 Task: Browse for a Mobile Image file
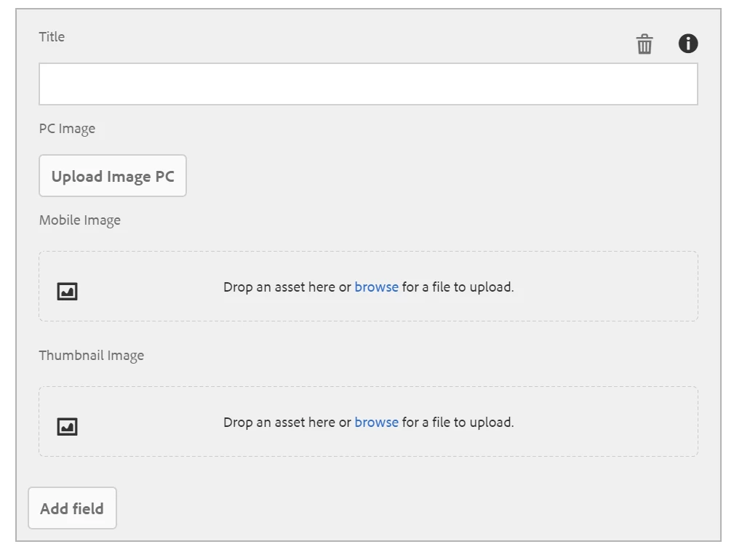[x=376, y=287]
